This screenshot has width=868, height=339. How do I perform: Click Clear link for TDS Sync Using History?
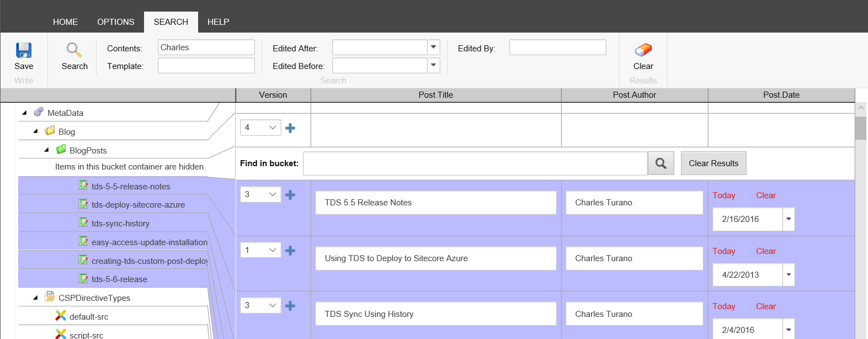coord(766,306)
